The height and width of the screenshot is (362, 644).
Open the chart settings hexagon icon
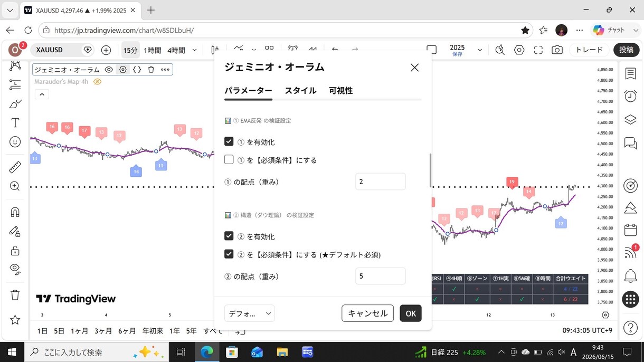tap(519, 50)
